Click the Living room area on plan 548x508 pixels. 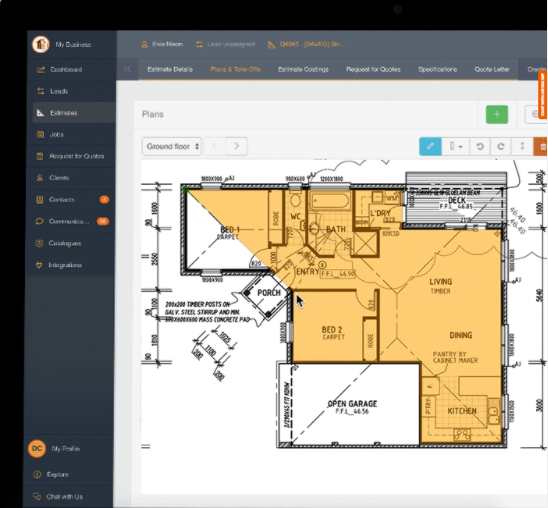pos(441,285)
